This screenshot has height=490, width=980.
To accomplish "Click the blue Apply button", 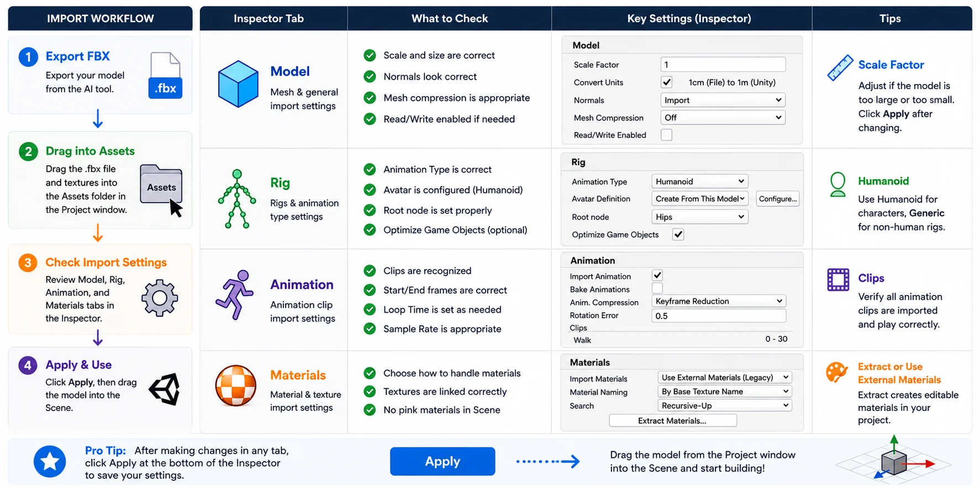I will (x=442, y=461).
